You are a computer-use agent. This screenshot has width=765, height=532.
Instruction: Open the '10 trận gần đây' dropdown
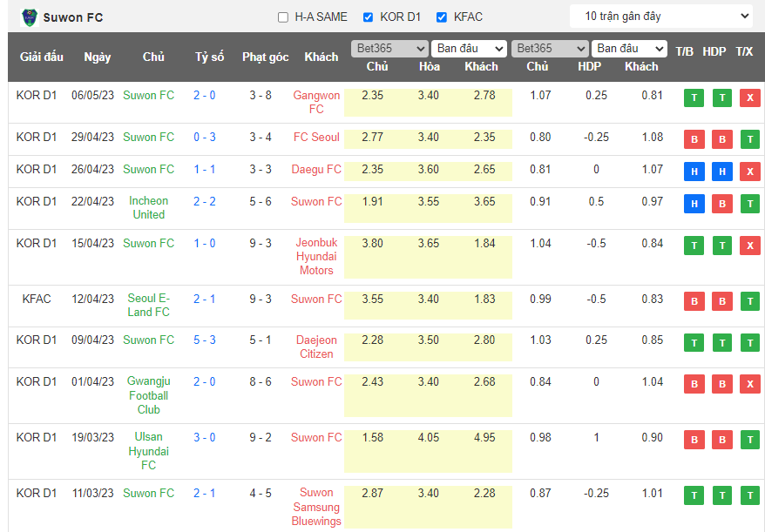click(x=661, y=16)
